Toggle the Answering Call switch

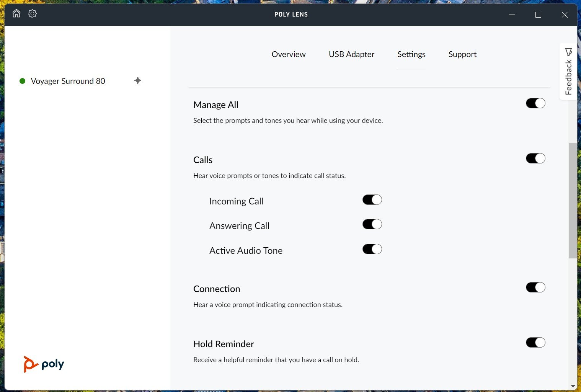372,224
